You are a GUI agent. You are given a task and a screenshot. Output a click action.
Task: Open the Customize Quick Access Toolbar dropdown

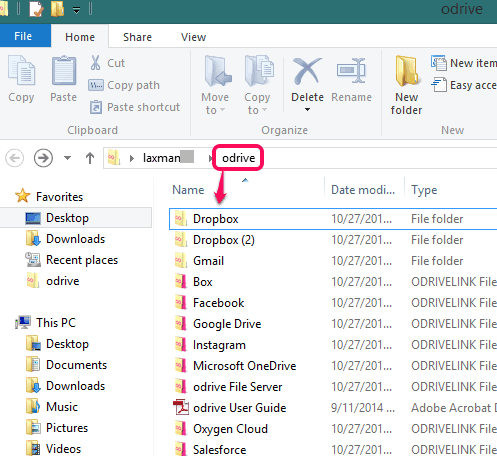(77, 11)
